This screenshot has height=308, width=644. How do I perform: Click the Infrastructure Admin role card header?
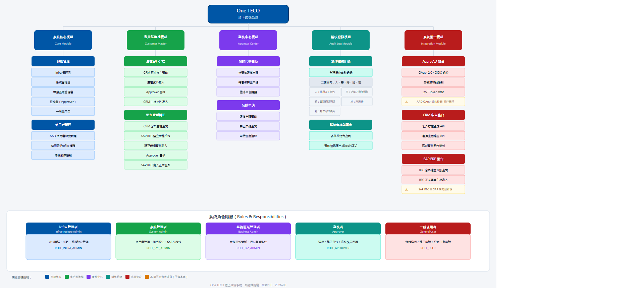(68, 229)
